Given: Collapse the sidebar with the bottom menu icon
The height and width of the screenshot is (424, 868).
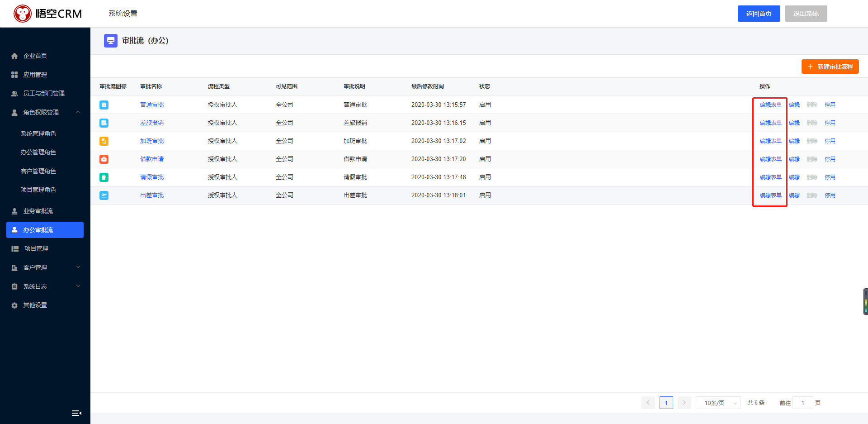Looking at the screenshot, I should (x=76, y=413).
